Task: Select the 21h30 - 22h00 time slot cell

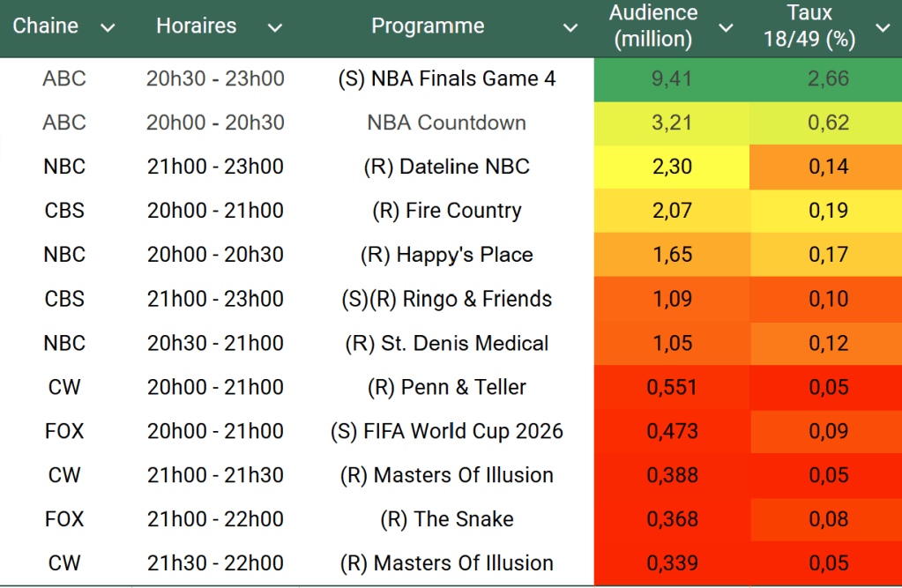Action: pyautogui.click(x=215, y=563)
